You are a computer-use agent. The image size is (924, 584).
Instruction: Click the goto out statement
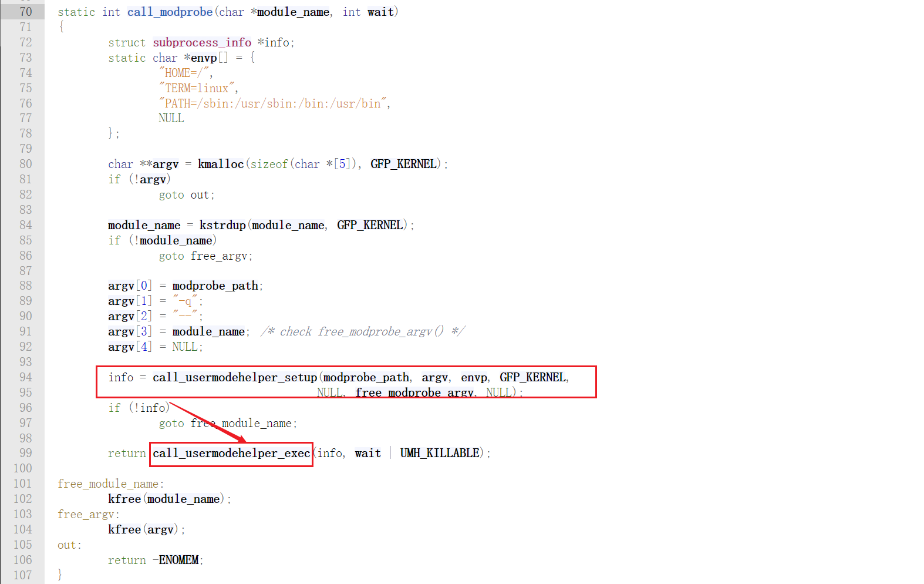pyautogui.click(x=186, y=195)
